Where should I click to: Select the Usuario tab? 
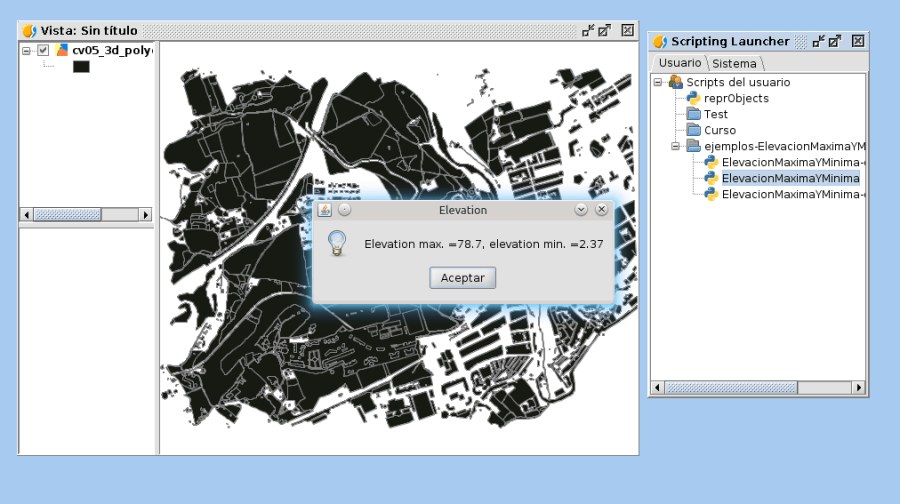680,63
